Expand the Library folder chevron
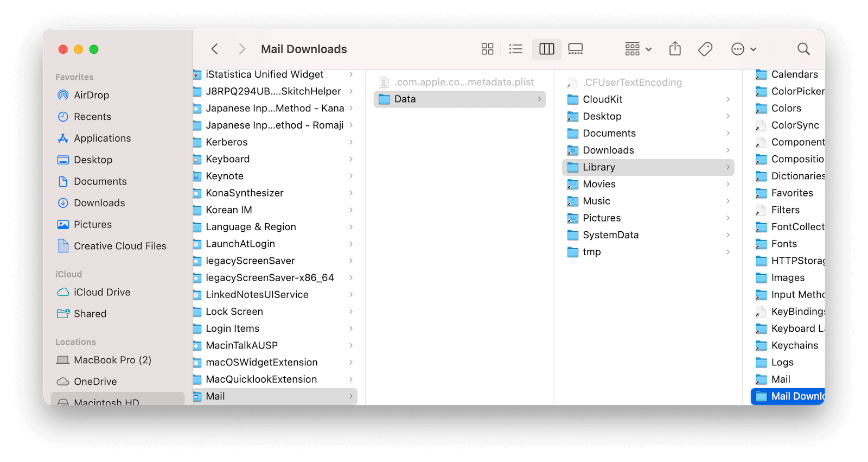Image resolution: width=868 pixels, height=462 pixels. pyautogui.click(x=728, y=167)
